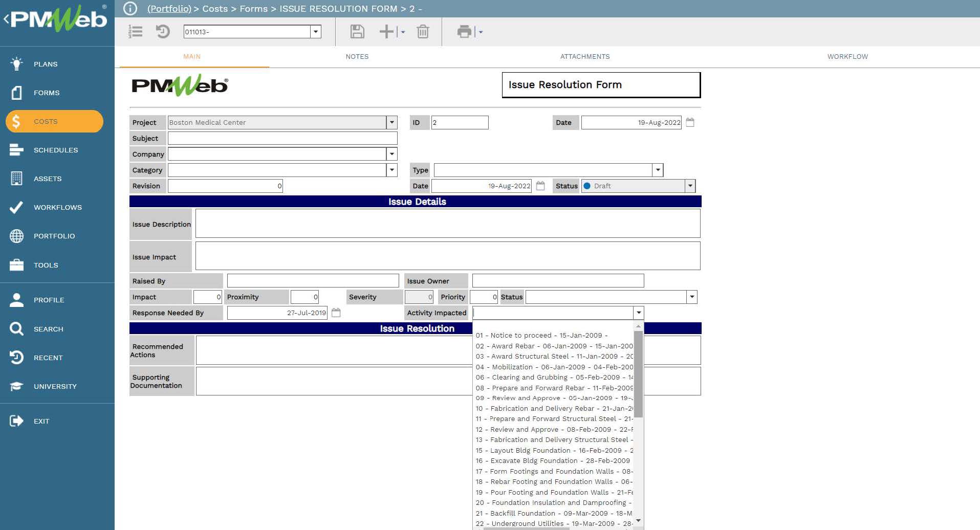
Task: Click the Subject input field
Action: click(x=282, y=138)
